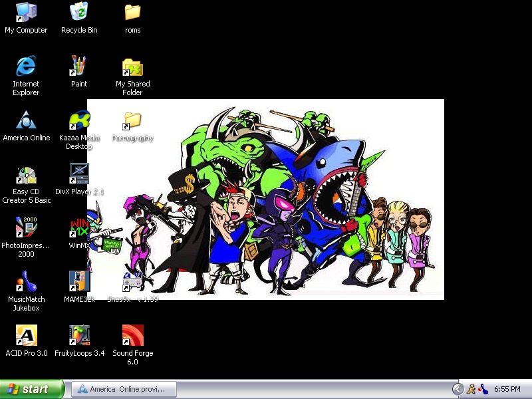Image resolution: width=532 pixels, height=399 pixels.
Task: Click the America Online desktop icon
Action: click(x=26, y=120)
